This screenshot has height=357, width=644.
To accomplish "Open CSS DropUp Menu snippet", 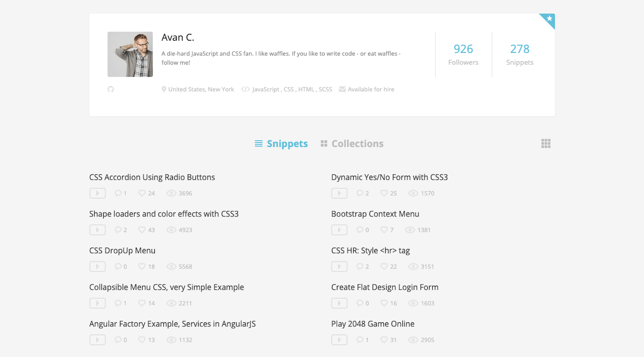I will 122,250.
